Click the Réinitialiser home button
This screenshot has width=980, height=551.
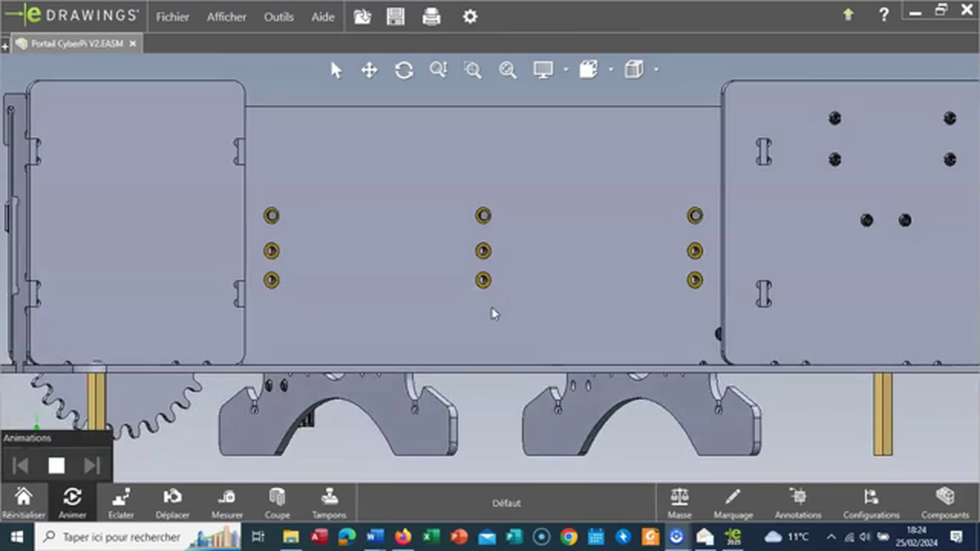24,502
